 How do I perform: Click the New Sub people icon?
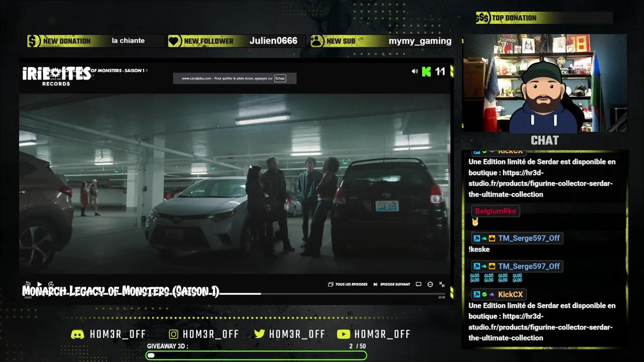(317, 41)
